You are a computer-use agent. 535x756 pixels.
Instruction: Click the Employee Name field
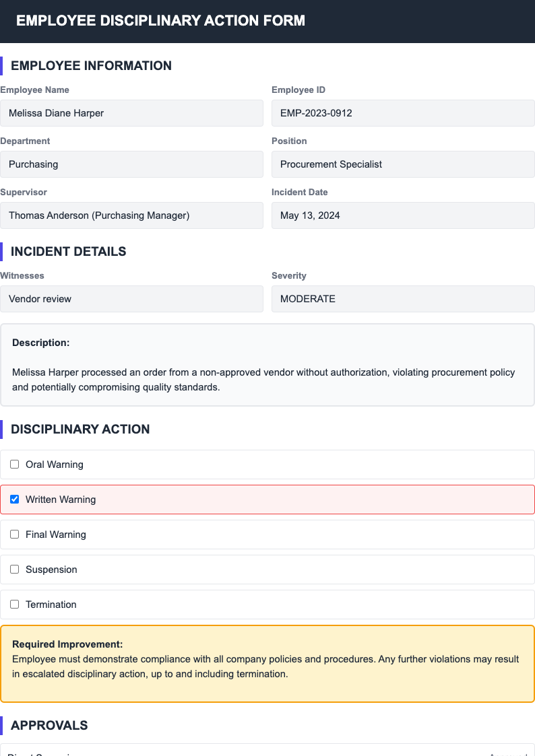tap(132, 113)
